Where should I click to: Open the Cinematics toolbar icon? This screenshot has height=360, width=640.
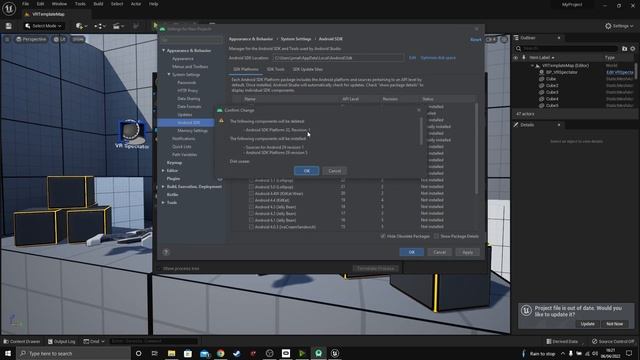tap(118, 26)
